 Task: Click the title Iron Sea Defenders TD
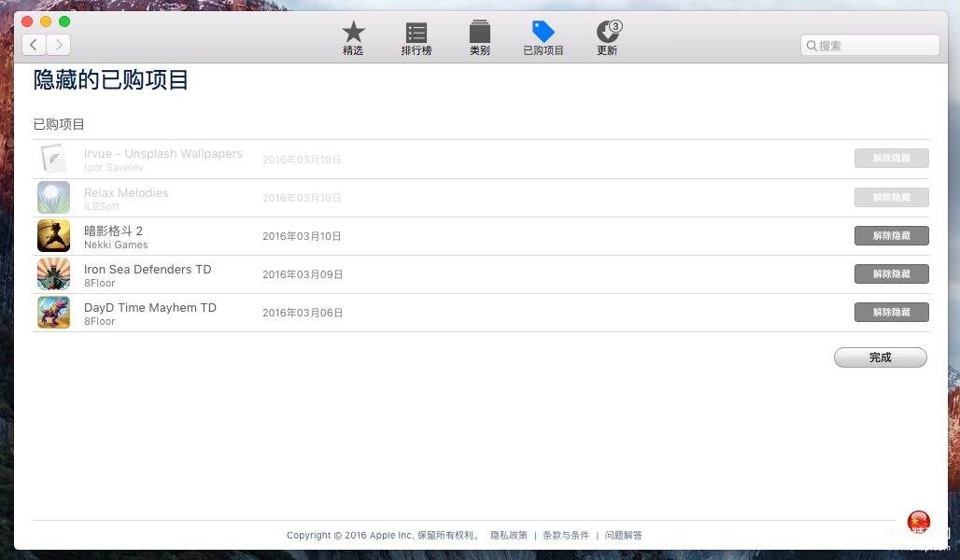click(x=148, y=270)
